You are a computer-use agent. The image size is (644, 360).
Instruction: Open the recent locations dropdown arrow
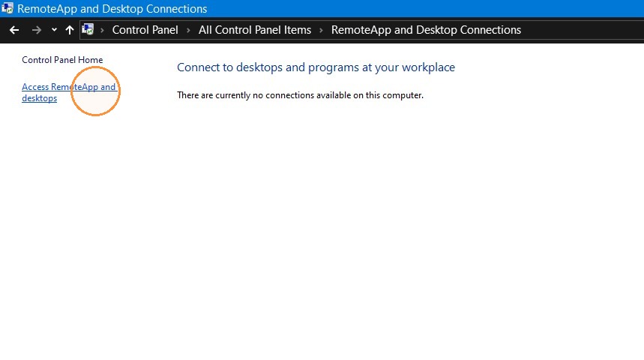pyautogui.click(x=54, y=29)
